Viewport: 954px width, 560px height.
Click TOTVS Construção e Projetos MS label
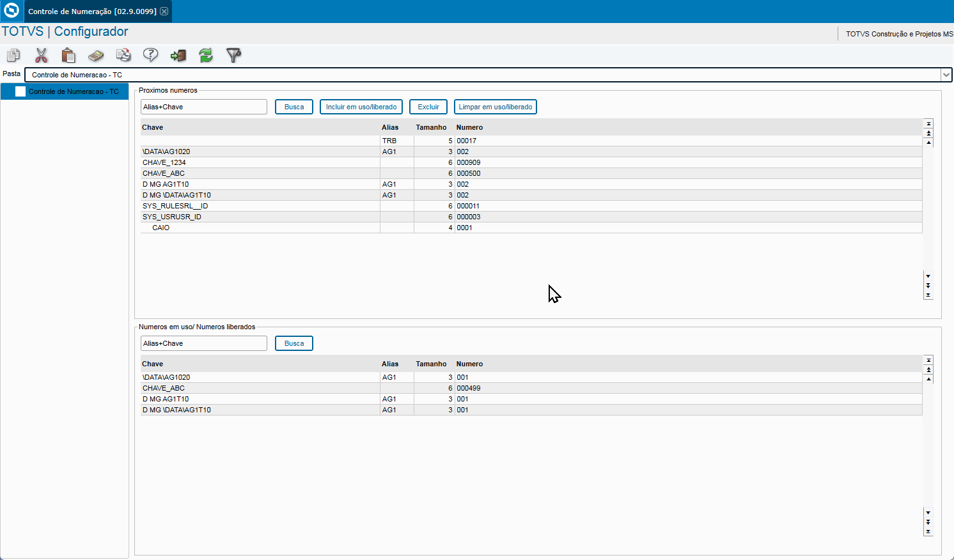click(x=899, y=34)
